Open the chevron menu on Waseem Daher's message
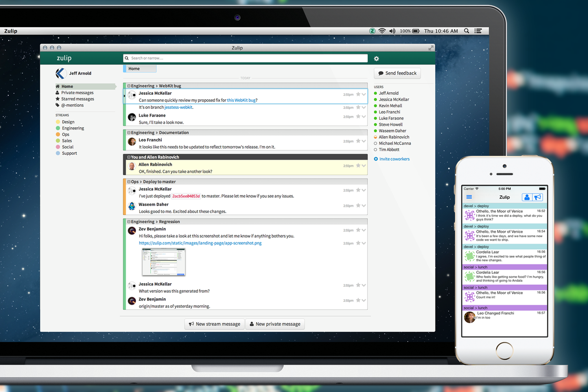Viewport: 588px width, 392px height. coord(364,205)
